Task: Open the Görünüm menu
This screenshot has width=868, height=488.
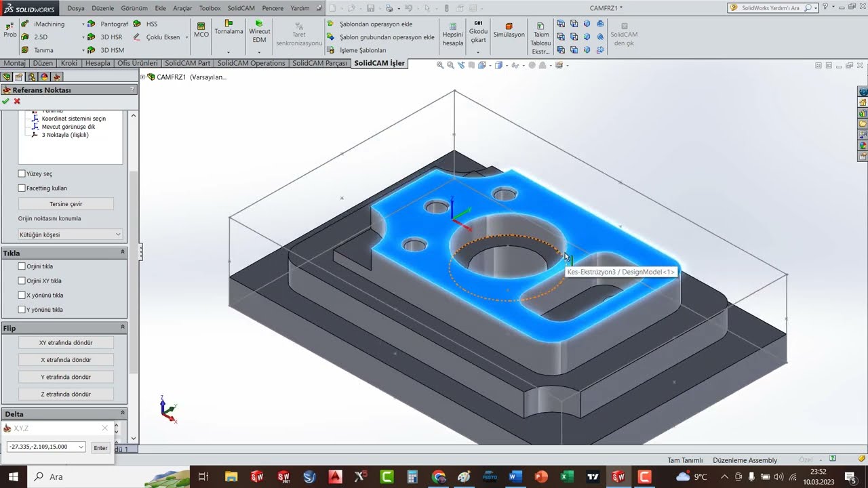Action: [x=134, y=8]
